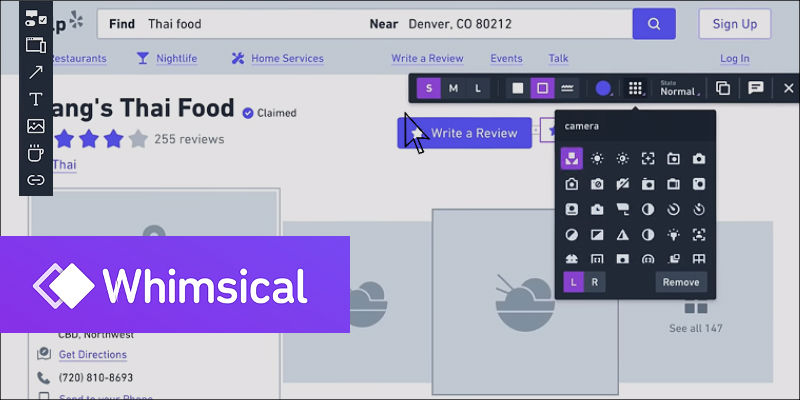Select the link tool in left toolbar
Screen dimensions: 800x400
[36, 180]
